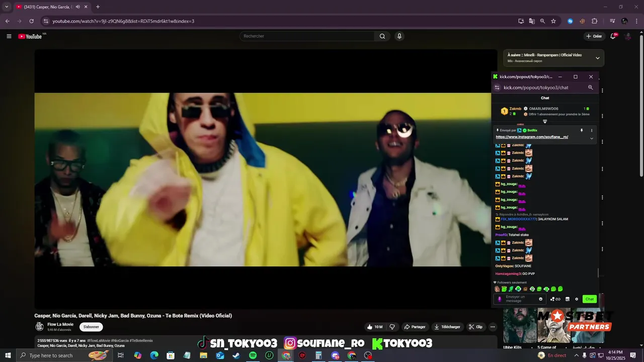
Task: Click the zoom magnifier in address bar
Action: (542, 21)
